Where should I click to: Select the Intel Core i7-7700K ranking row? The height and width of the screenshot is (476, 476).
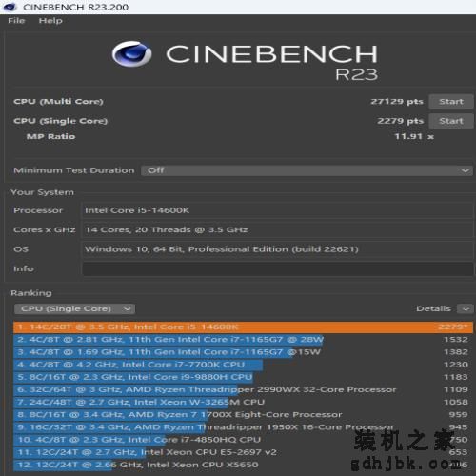pyautogui.click(x=244, y=365)
